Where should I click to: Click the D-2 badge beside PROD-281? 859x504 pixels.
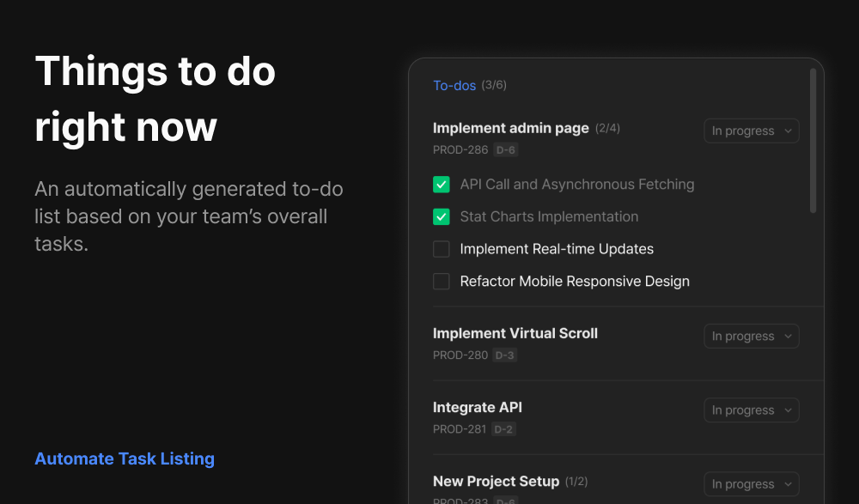[x=503, y=429]
